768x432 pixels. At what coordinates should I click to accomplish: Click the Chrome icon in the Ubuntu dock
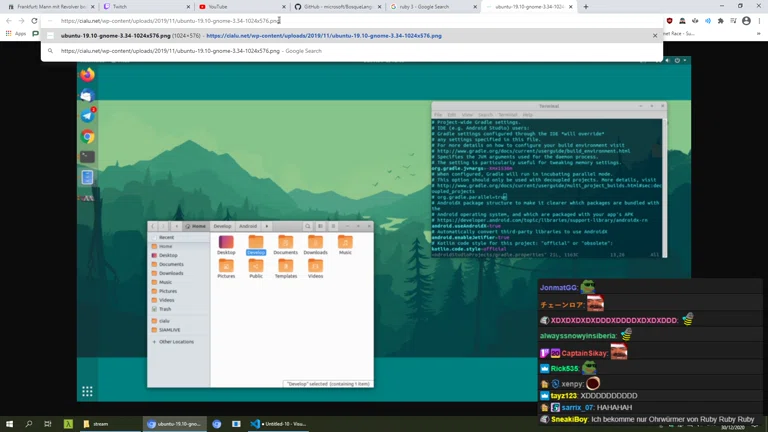(x=87, y=137)
